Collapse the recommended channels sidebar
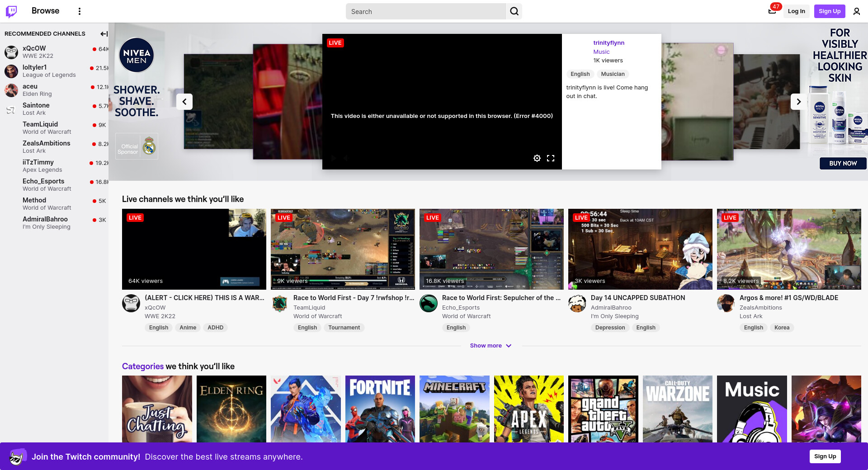This screenshot has width=868, height=470. coord(104,34)
